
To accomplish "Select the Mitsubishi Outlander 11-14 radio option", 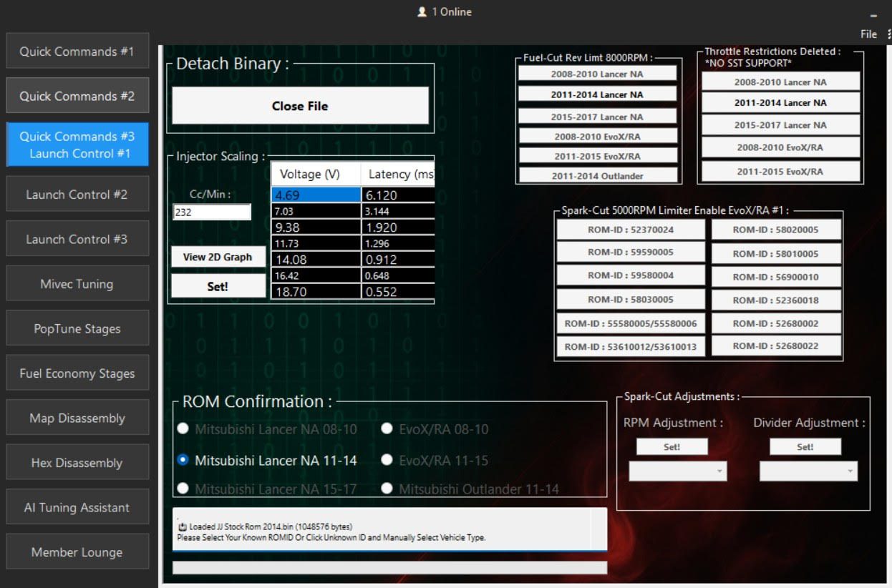I will (x=387, y=489).
